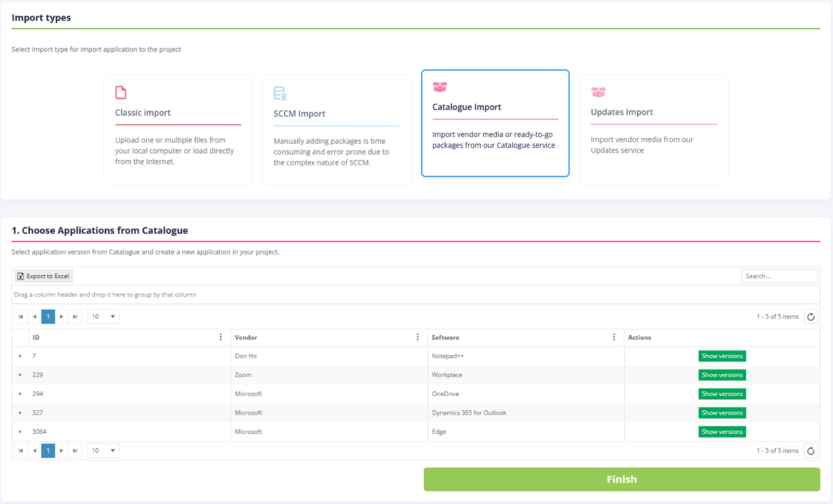The width and height of the screenshot is (833, 504).
Task: Click the SCCM Import server icon
Action: click(280, 93)
